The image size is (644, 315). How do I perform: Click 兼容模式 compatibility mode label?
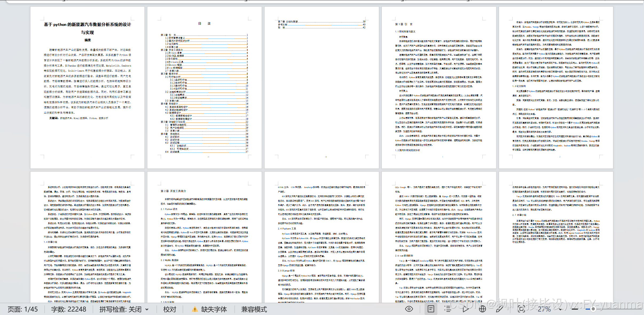pos(254,309)
